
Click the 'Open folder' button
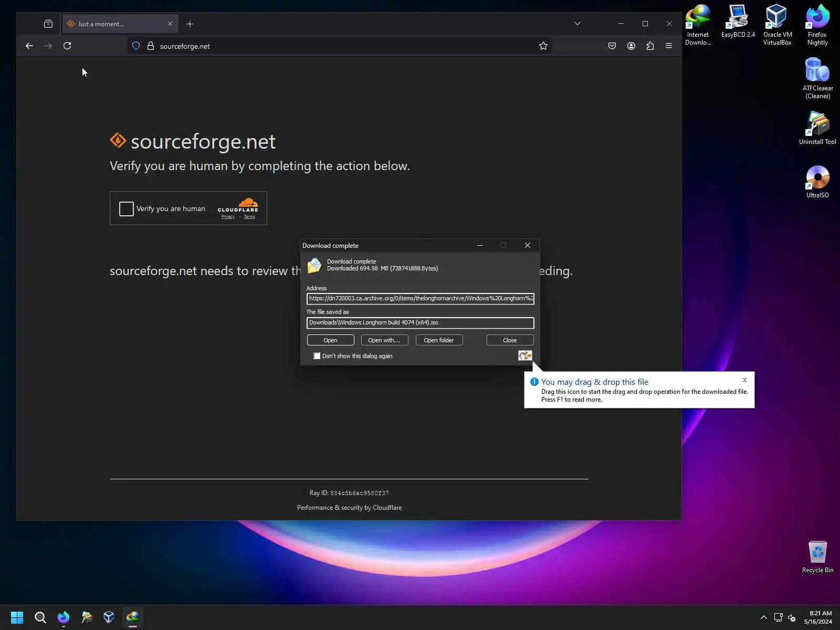(x=439, y=340)
